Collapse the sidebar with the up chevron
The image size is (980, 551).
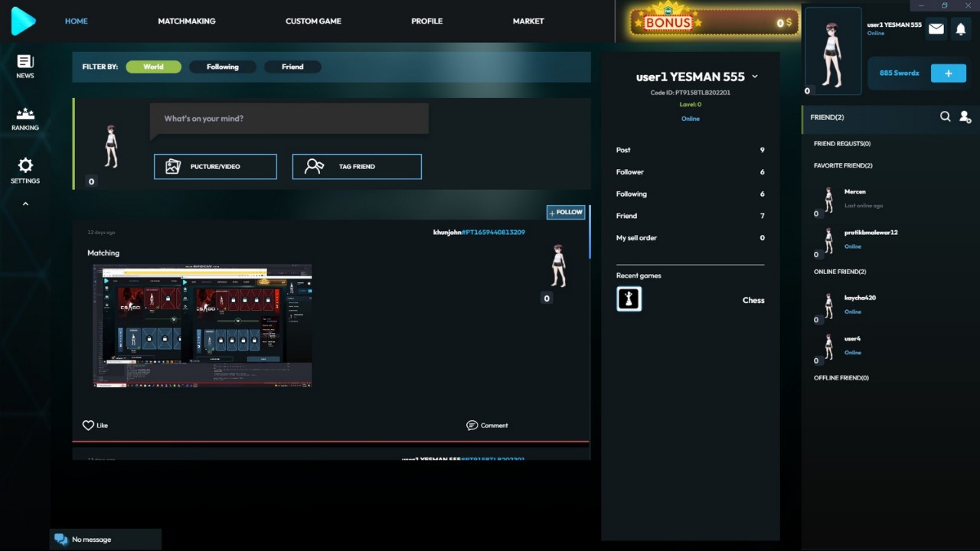pos(25,204)
